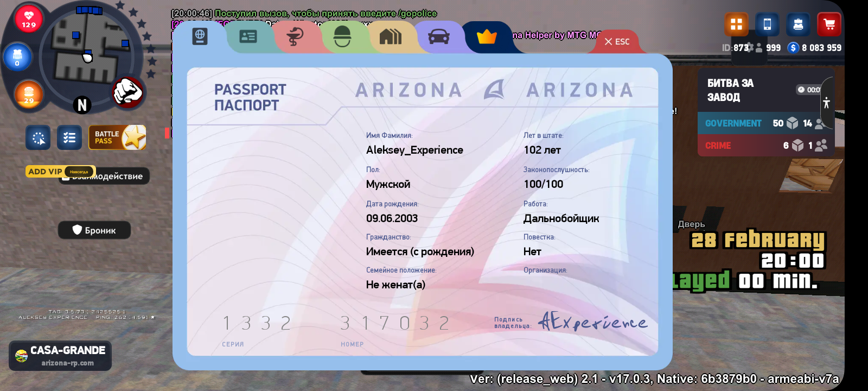Tap the gender value Мужской
868x391 pixels.
click(388, 184)
